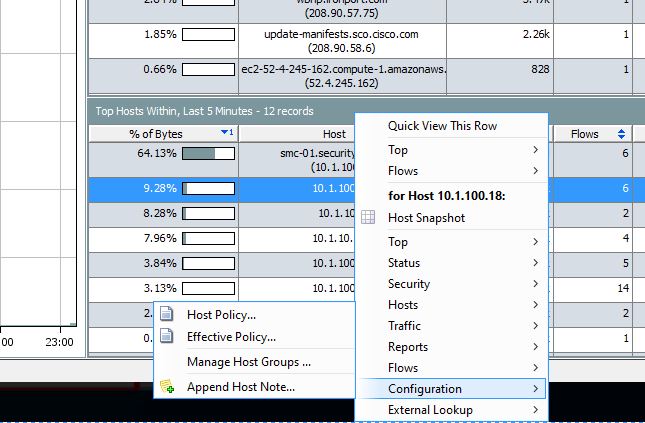
Task: Click the for Host 10.1.100.18 heading
Action: coord(446,195)
